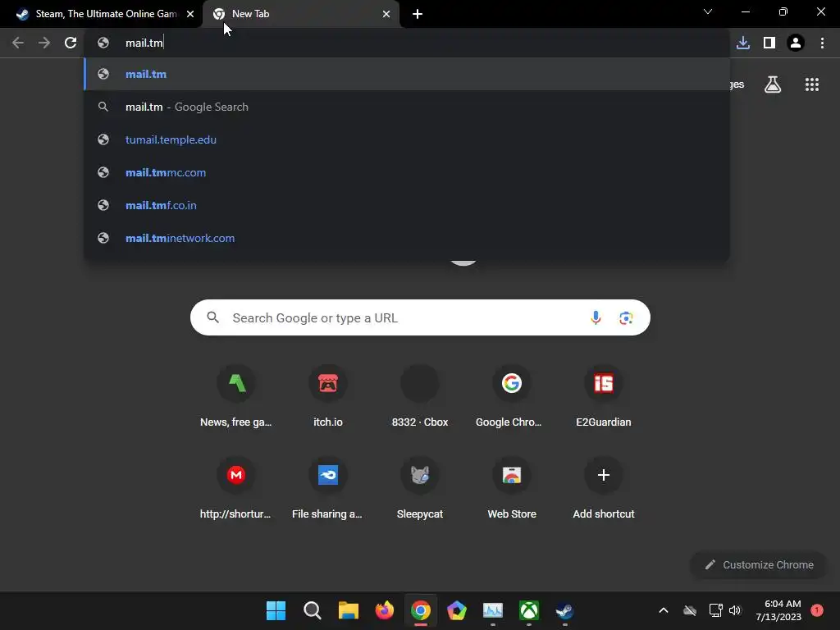Select mail.tmmc.com suggestion

[x=407, y=172]
